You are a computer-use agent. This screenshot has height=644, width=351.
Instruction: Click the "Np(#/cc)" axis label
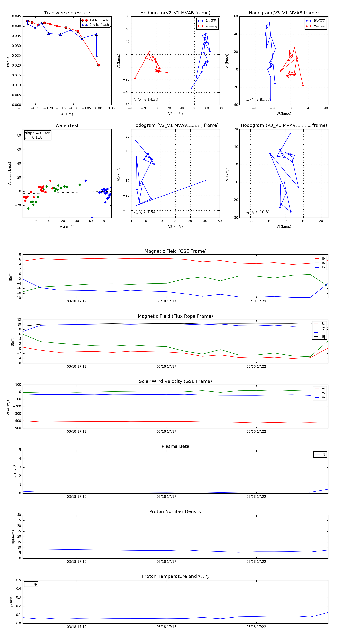pos(13,537)
